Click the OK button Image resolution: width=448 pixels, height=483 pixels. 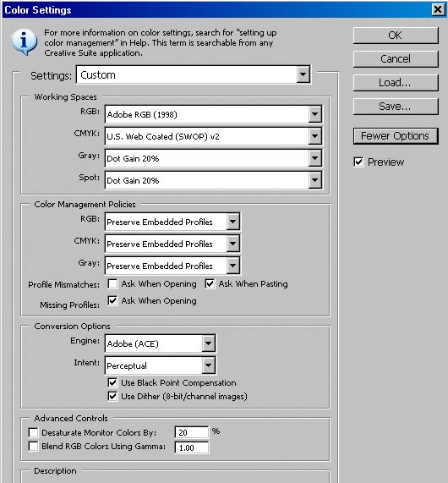click(396, 36)
